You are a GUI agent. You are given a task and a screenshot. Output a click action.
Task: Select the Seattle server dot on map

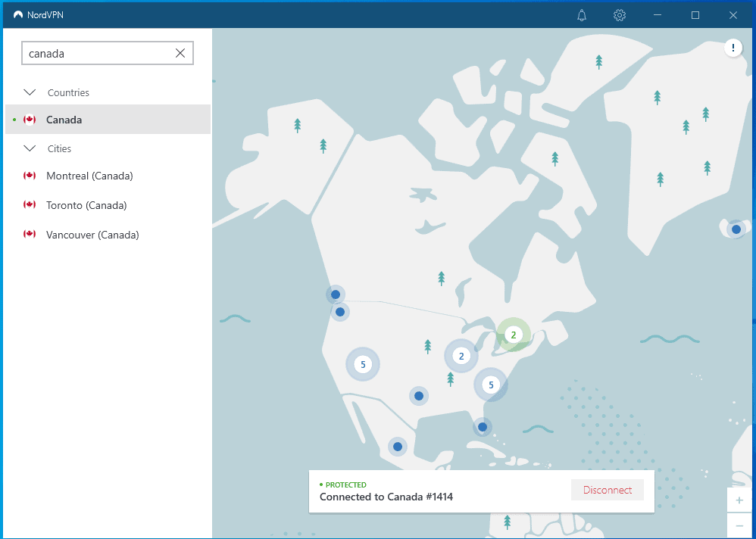coord(340,312)
